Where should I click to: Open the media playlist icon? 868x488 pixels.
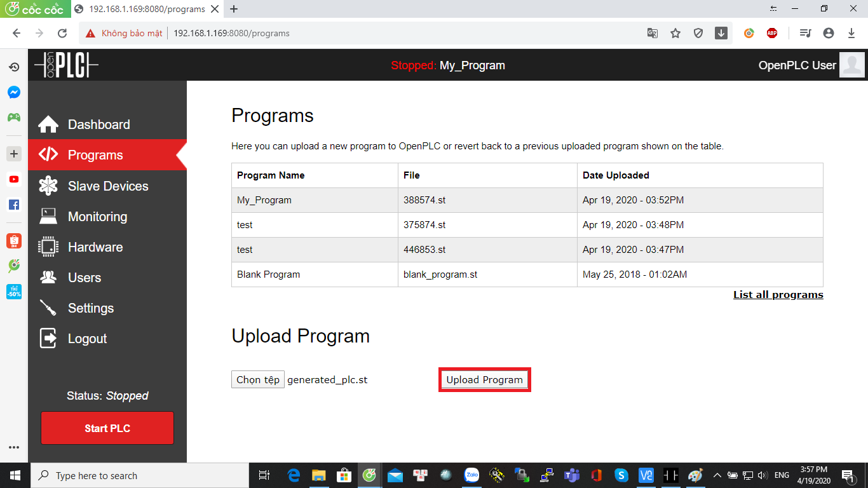(806, 33)
